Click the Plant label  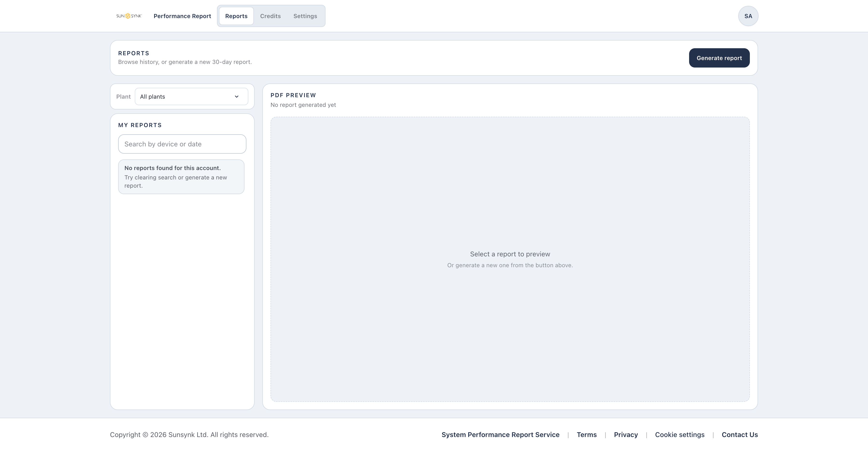coord(123,96)
